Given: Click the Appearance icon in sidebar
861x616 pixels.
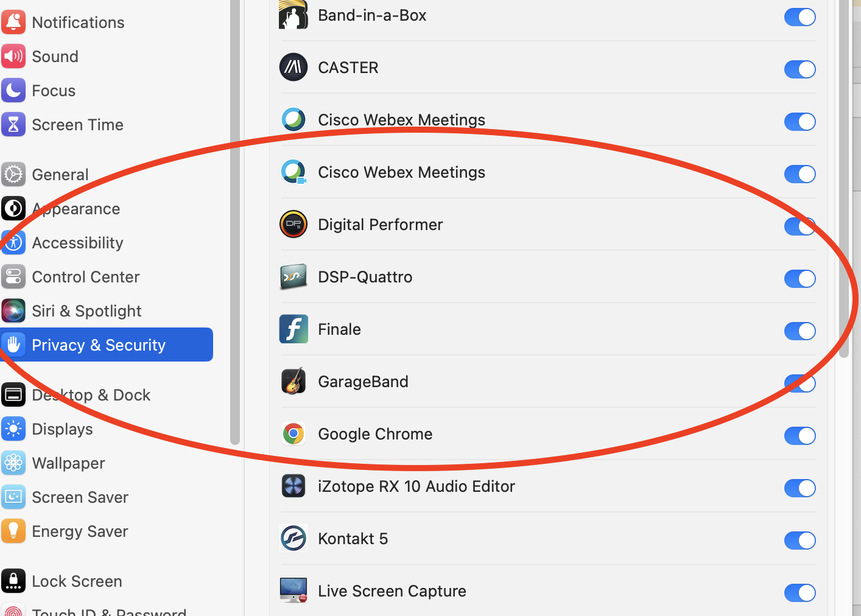Looking at the screenshot, I should 13,208.
